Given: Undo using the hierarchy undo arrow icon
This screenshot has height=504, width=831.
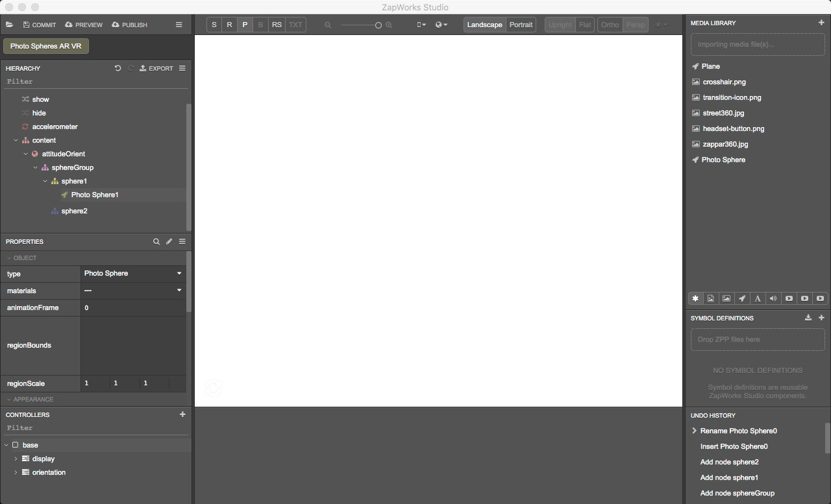Looking at the screenshot, I should [x=118, y=68].
